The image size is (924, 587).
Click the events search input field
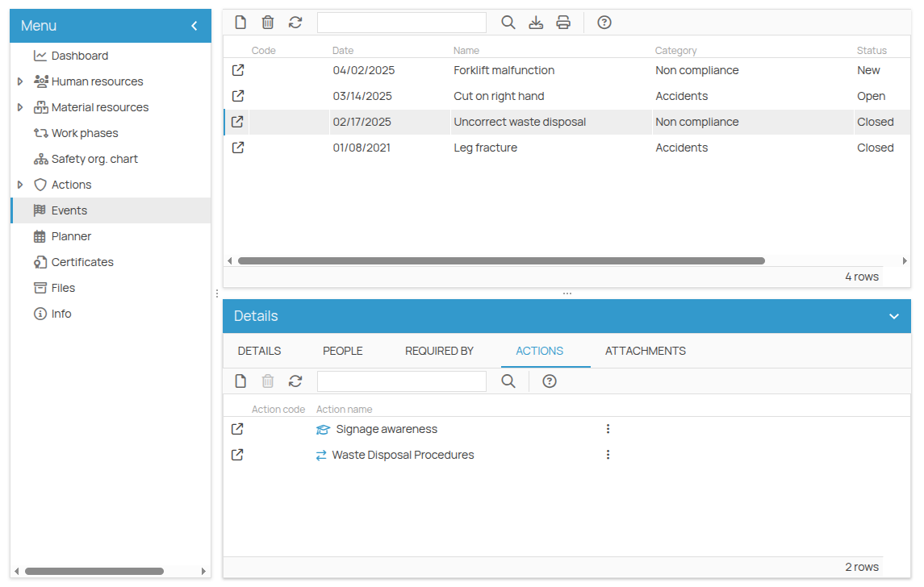pyautogui.click(x=401, y=23)
